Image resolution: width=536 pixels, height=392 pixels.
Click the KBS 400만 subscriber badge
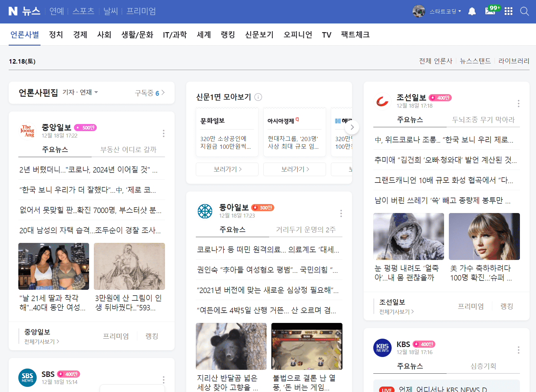coord(424,344)
